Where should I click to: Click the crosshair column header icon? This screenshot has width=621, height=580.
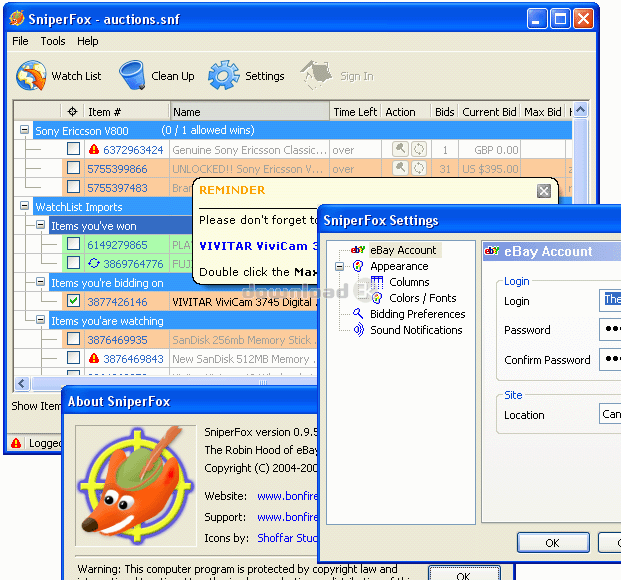click(x=72, y=112)
